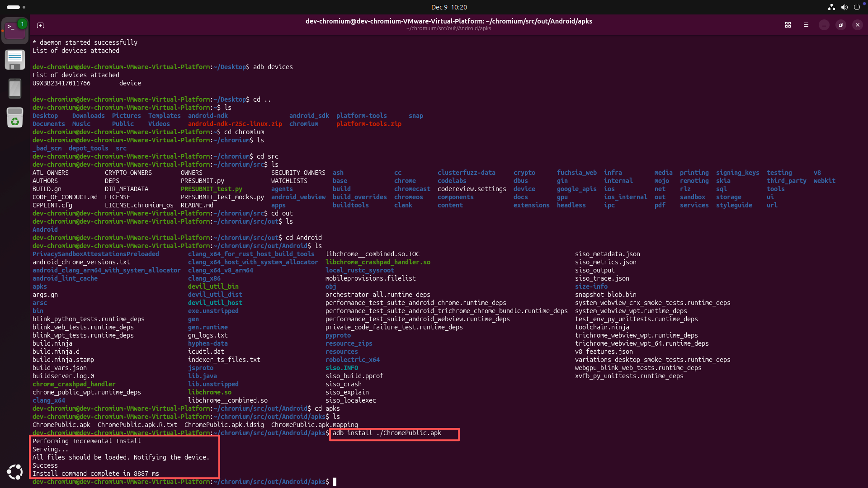Click the Terminal icon in the dock
This screenshot has height=488, width=868.
15,31
